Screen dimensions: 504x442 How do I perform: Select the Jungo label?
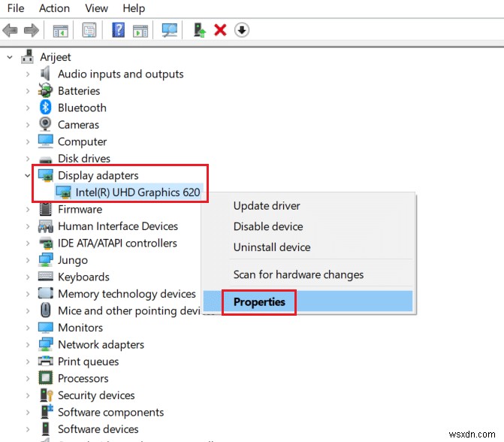click(73, 260)
